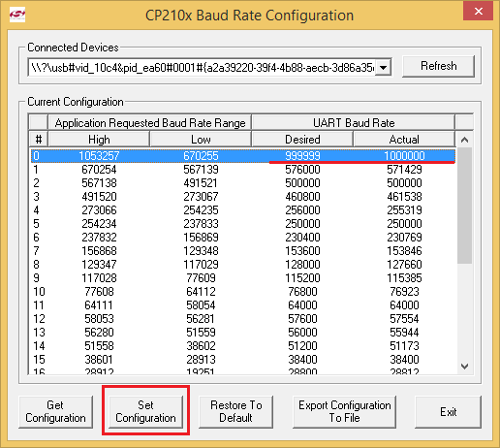Click the scroll down arrow of the table
Viewport: 500px width, 448px height.
pyautogui.click(x=464, y=367)
